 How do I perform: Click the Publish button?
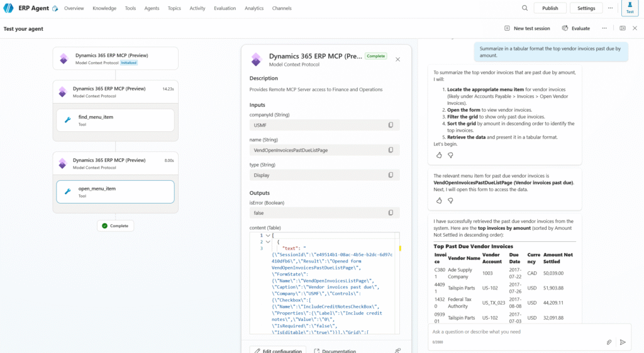550,8
